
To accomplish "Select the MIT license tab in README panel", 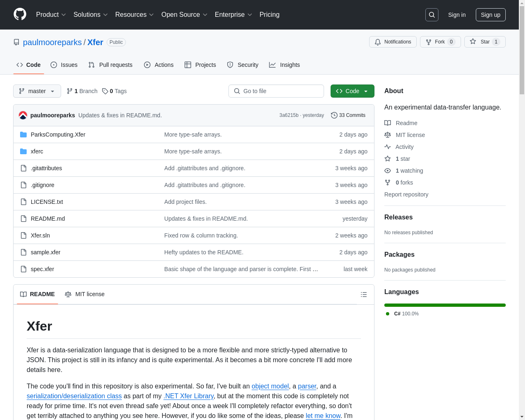I will [85, 294].
